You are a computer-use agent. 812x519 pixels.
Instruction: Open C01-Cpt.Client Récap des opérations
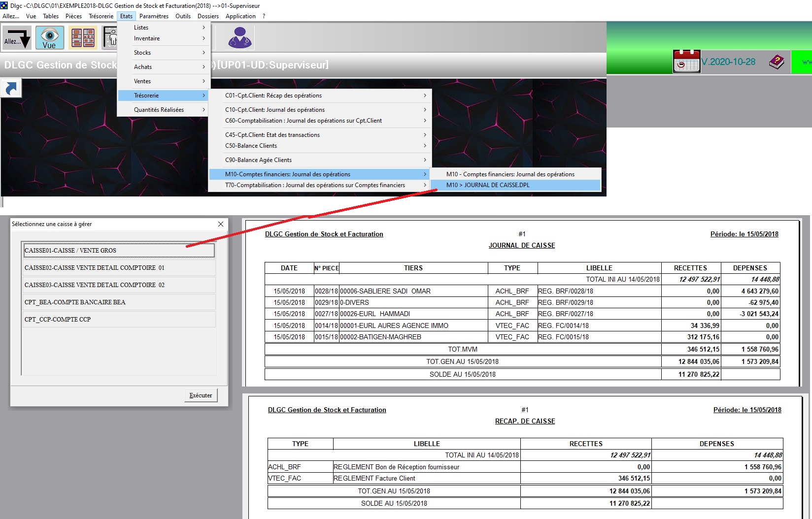coord(320,96)
